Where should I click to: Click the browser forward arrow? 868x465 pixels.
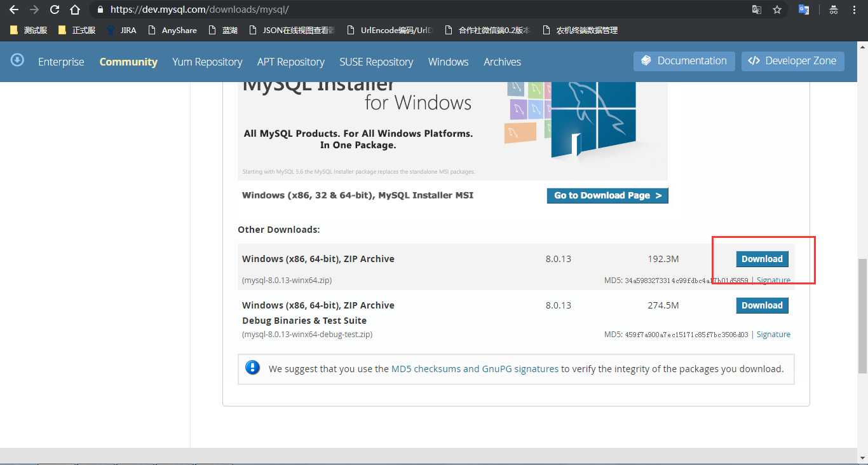point(34,10)
